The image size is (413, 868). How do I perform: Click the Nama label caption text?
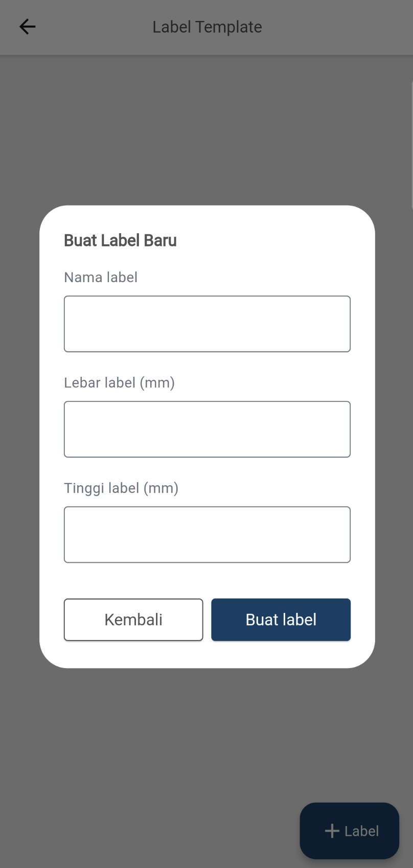(101, 278)
